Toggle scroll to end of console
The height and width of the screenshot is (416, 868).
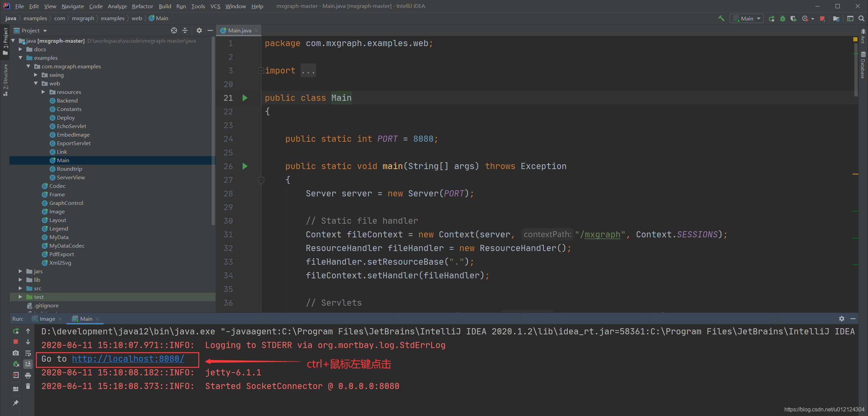tap(28, 364)
